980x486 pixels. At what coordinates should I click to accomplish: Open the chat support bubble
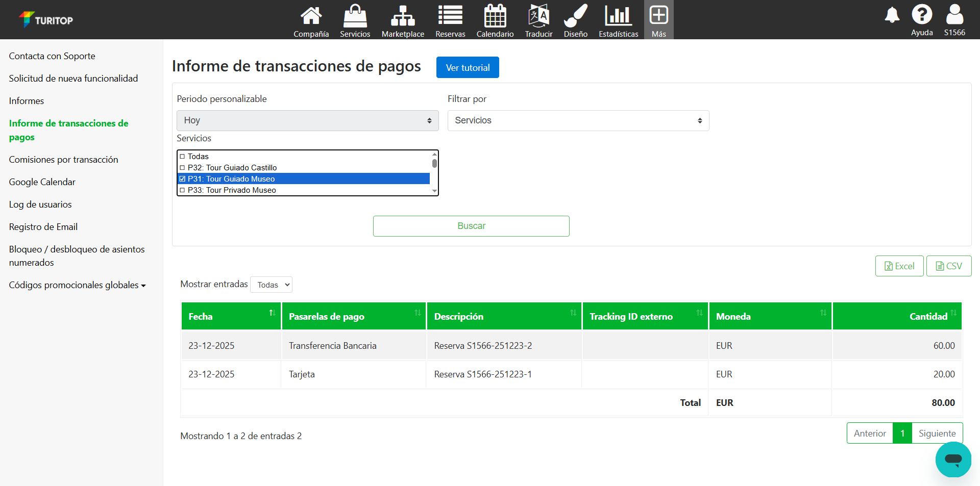pos(953,459)
